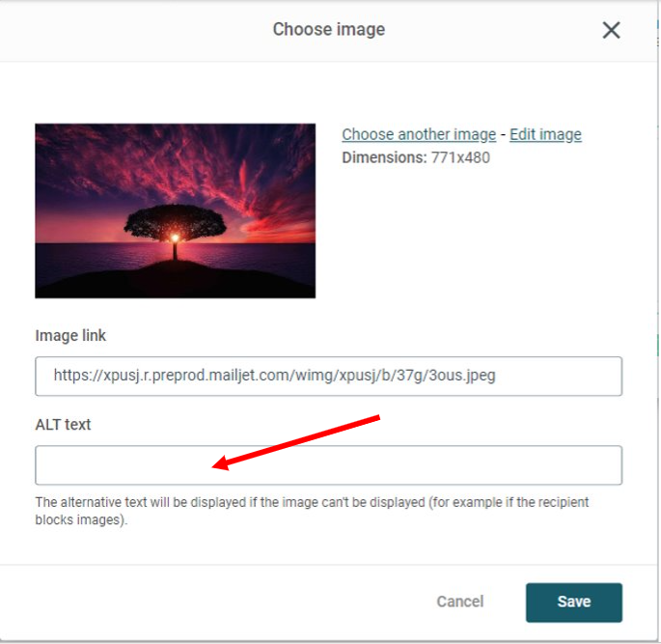Click the glowing sun in preview image
This screenshot has height=644, width=661.
(x=175, y=238)
